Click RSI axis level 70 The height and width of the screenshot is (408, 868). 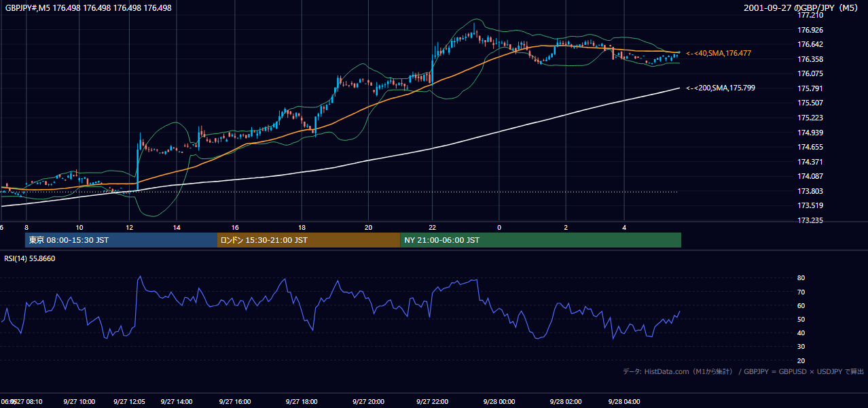pyautogui.click(x=801, y=292)
